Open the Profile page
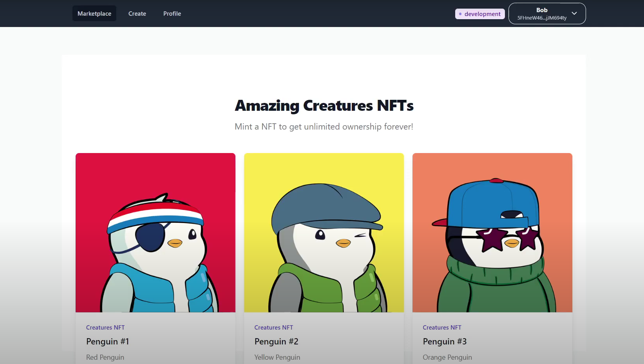Screen dimensions: 644x364 172,14
